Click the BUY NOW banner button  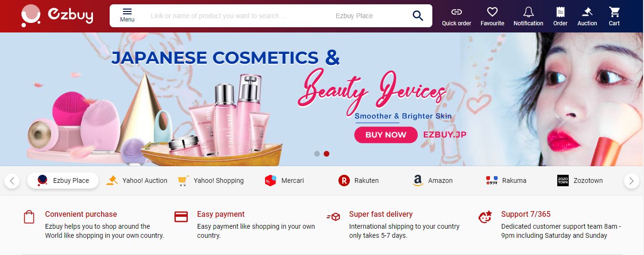pyautogui.click(x=386, y=135)
